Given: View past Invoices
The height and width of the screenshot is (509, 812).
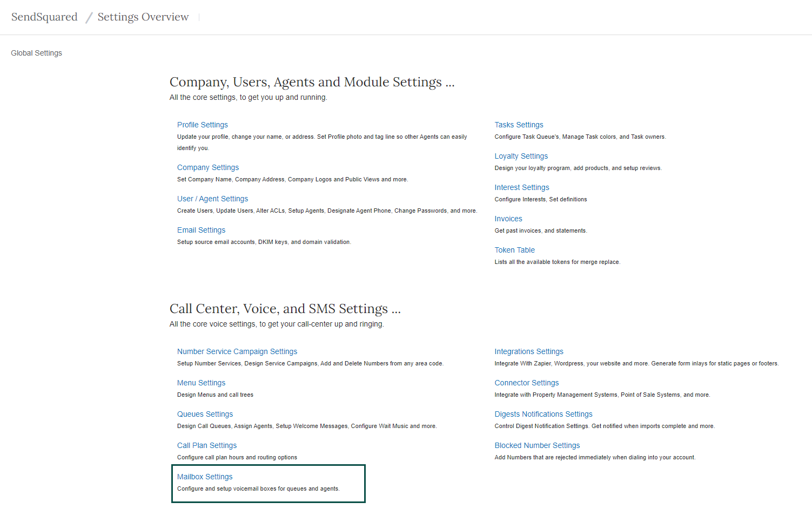Looking at the screenshot, I should coord(508,219).
